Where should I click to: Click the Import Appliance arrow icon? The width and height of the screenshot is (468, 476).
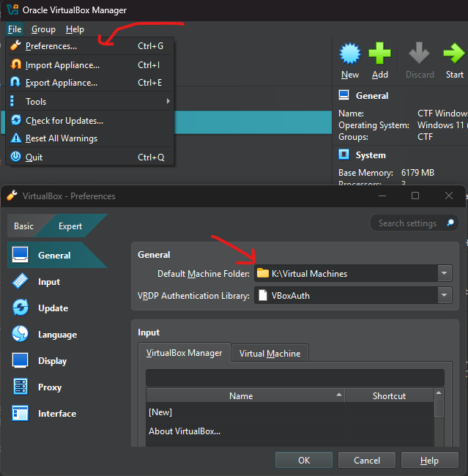[x=16, y=64]
